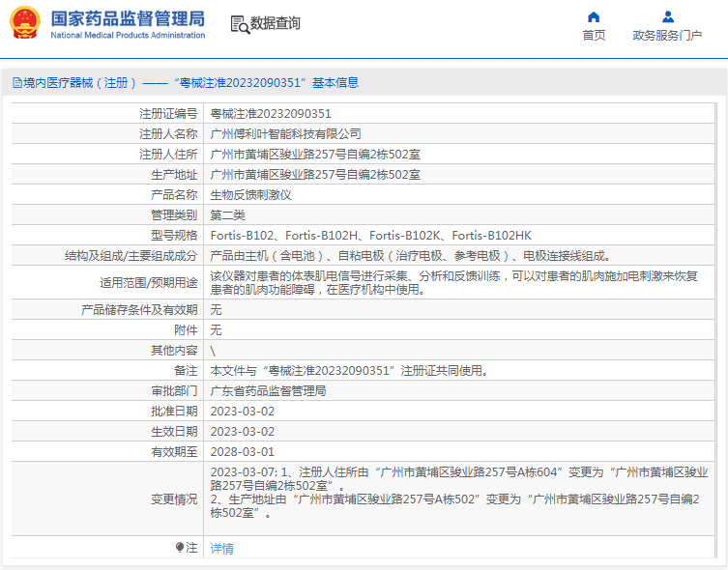Click the 有效期至 label

174,452
